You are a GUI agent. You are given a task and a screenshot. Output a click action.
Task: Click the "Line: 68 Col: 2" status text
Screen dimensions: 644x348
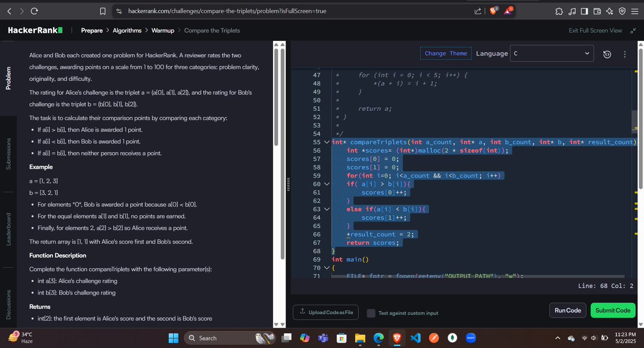point(606,286)
